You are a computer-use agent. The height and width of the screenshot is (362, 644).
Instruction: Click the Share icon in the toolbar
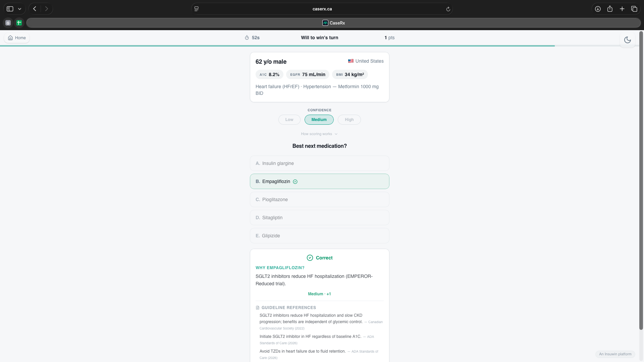pyautogui.click(x=610, y=9)
